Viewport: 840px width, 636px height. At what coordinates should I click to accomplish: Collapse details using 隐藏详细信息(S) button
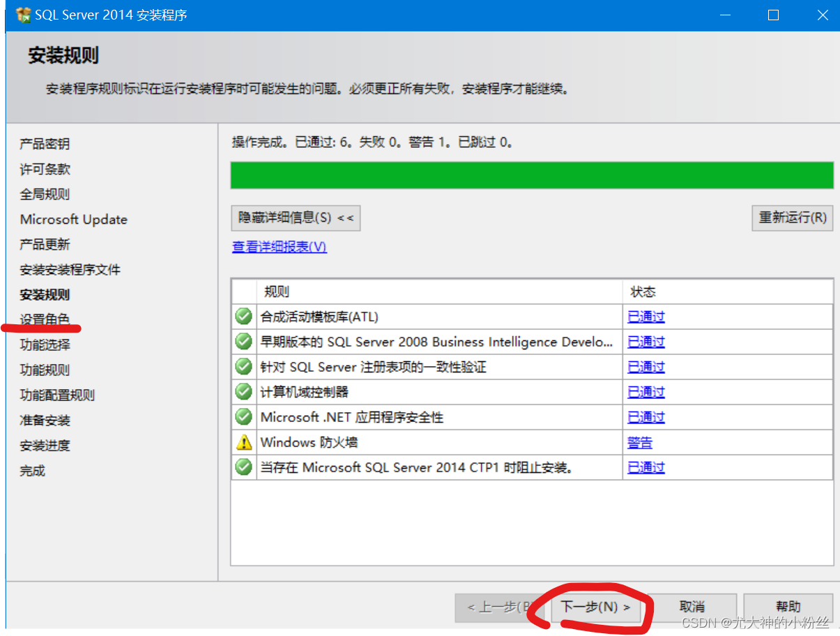coord(295,218)
